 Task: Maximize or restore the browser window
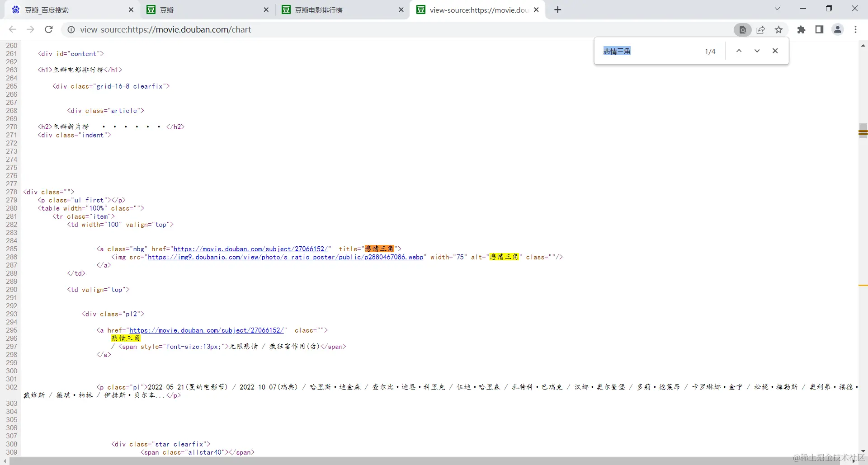click(829, 9)
